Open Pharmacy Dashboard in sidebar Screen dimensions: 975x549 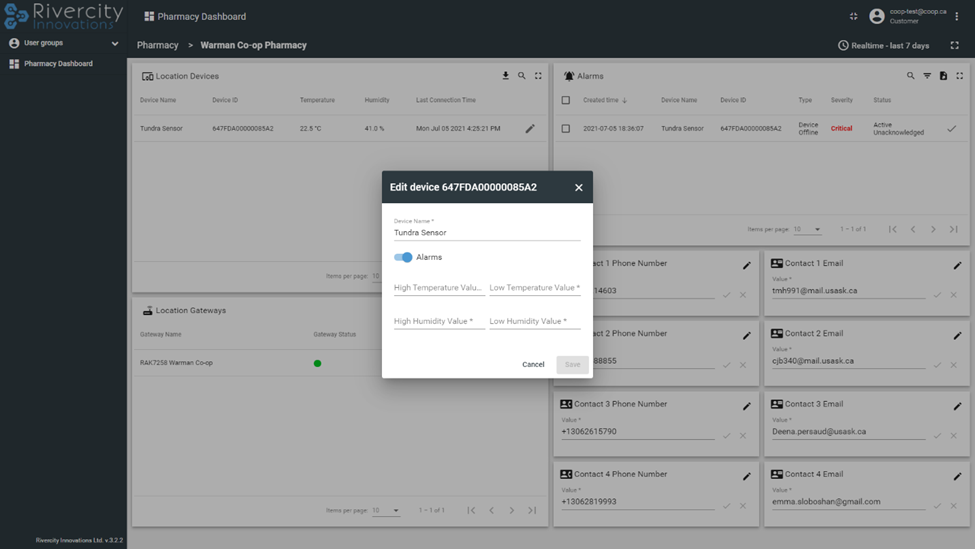pos(58,64)
